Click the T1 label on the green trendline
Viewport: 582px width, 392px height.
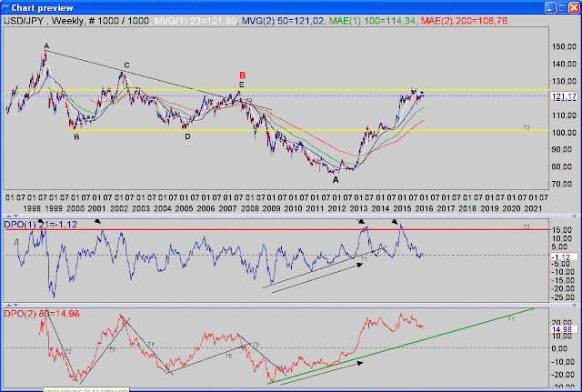coord(511,319)
